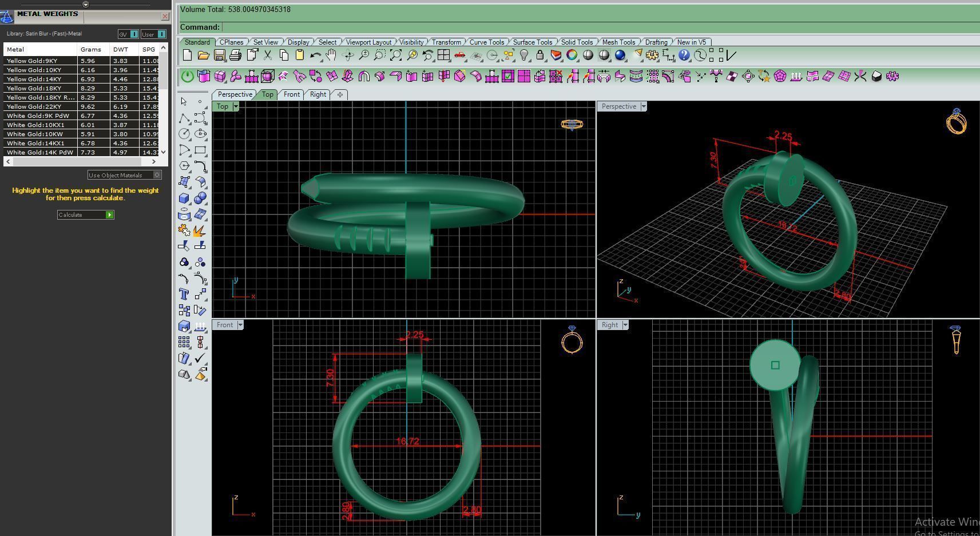The height and width of the screenshot is (536, 980).
Task: Click the Command input field
Action: pyautogui.click(x=600, y=27)
